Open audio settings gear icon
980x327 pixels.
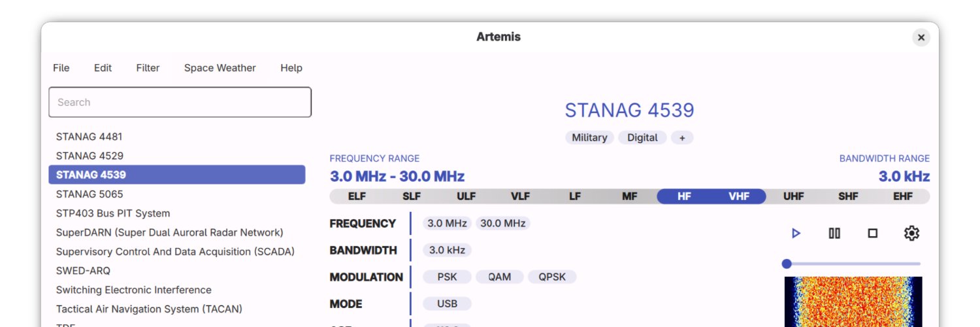911,233
